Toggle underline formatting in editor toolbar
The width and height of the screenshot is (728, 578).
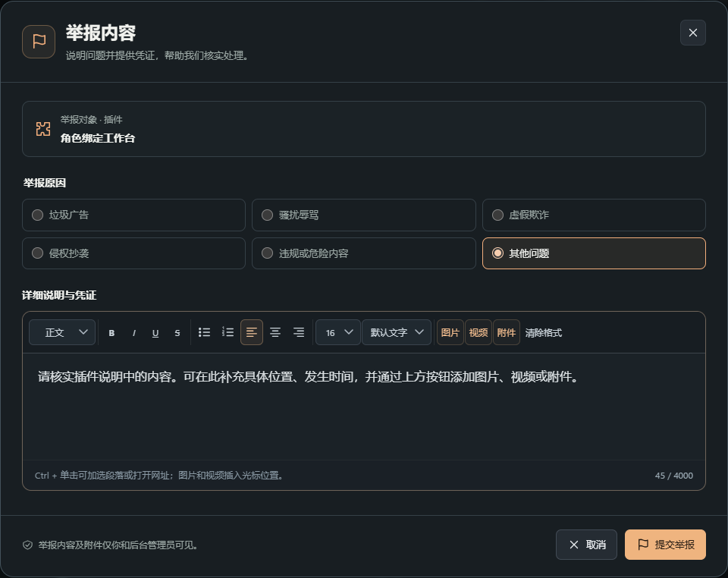coord(155,332)
